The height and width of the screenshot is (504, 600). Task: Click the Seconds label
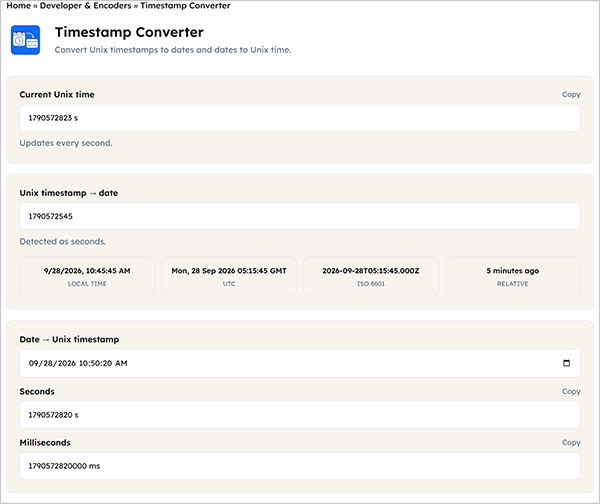pyautogui.click(x=37, y=391)
